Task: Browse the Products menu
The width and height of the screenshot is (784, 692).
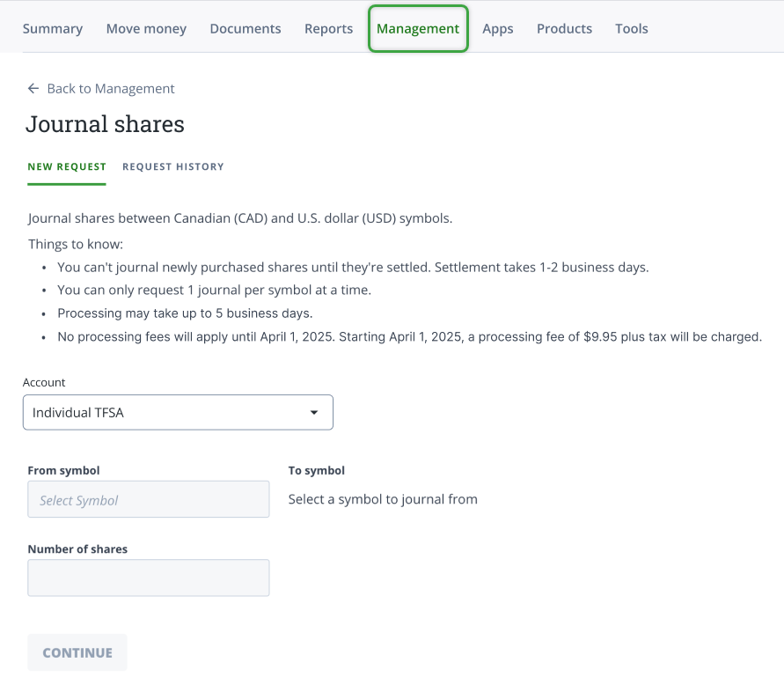Action: point(564,28)
